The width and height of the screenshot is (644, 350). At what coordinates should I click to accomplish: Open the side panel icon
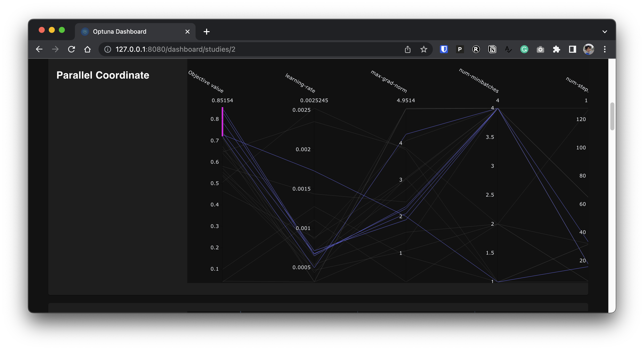(x=572, y=49)
